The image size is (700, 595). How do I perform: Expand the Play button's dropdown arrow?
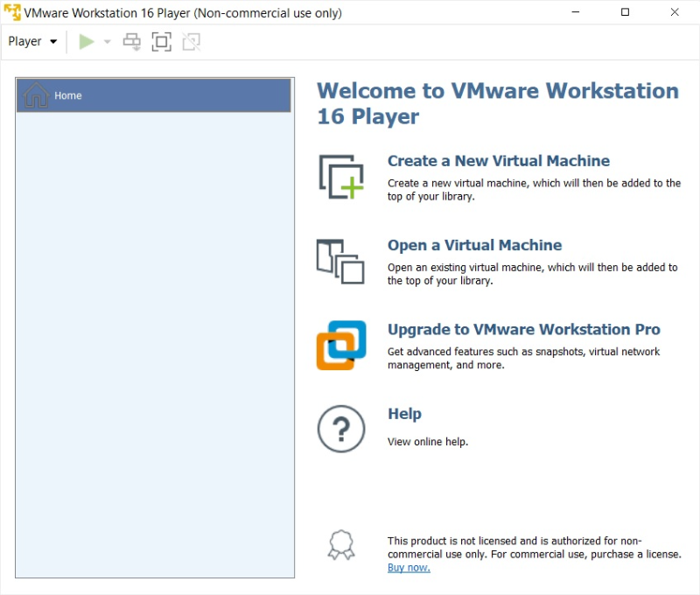[x=107, y=41]
